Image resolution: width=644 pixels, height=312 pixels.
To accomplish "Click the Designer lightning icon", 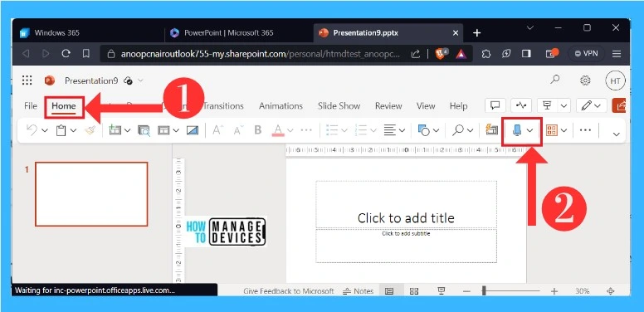I will click(x=491, y=130).
